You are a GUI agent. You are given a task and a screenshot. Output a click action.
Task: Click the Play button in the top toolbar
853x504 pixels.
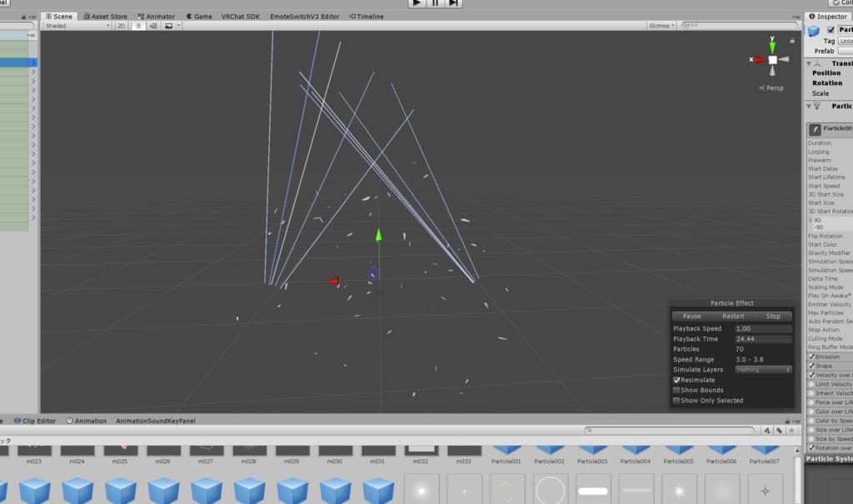417,2
